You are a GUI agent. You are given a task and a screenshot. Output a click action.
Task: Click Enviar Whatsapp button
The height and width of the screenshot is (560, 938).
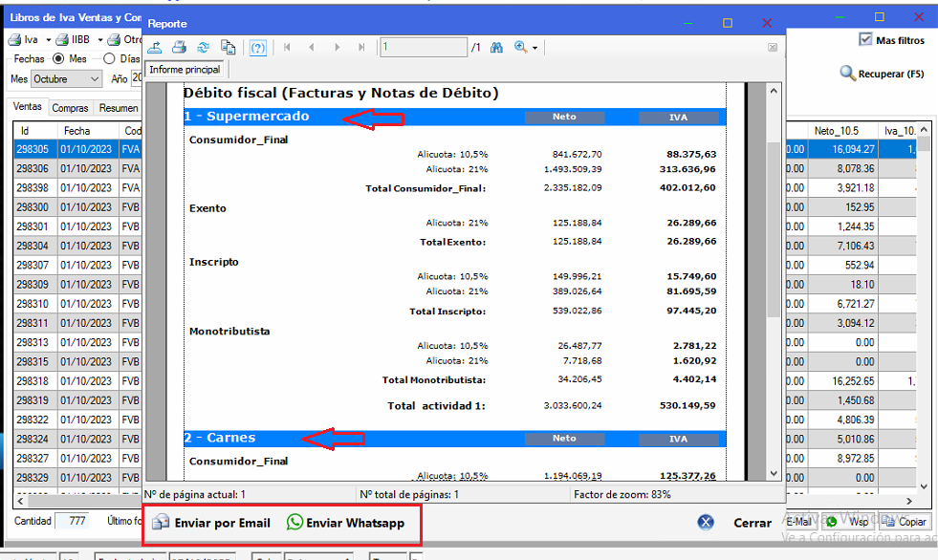pyautogui.click(x=345, y=523)
